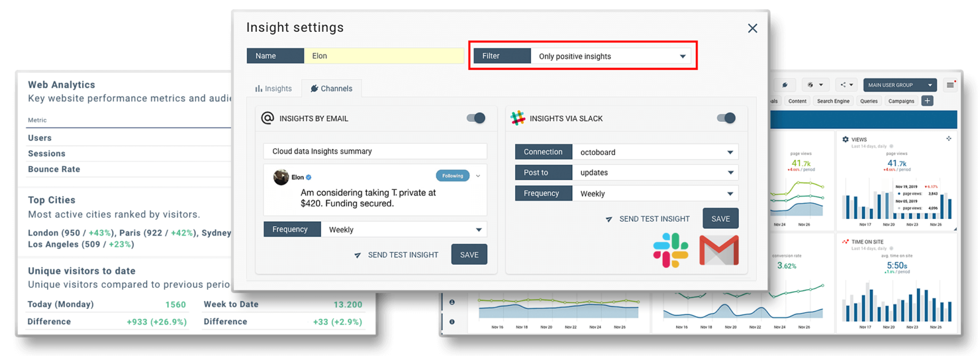Click the plug connection icon in dashboard toolbar
The image size is (980, 356).
[x=785, y=85]
